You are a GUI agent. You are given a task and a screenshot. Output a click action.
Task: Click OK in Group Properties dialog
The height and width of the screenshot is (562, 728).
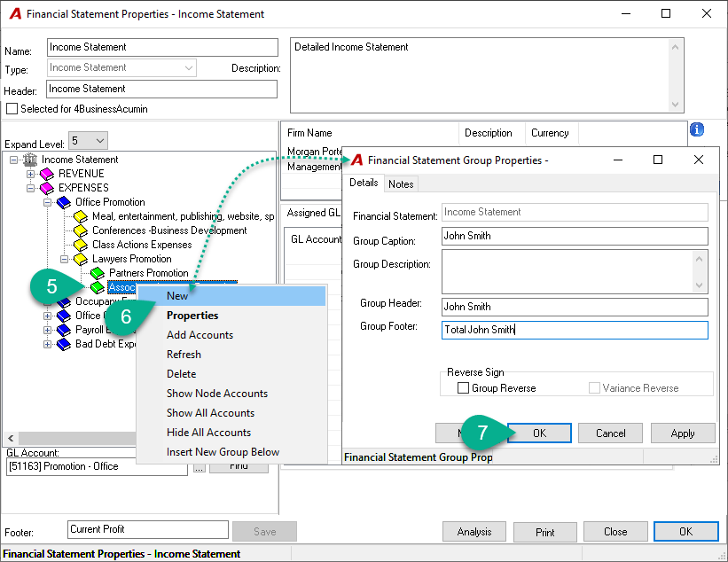539,433
